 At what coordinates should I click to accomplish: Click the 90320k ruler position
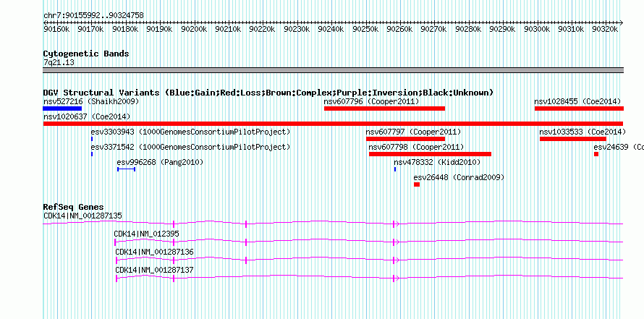click(606, 29)
